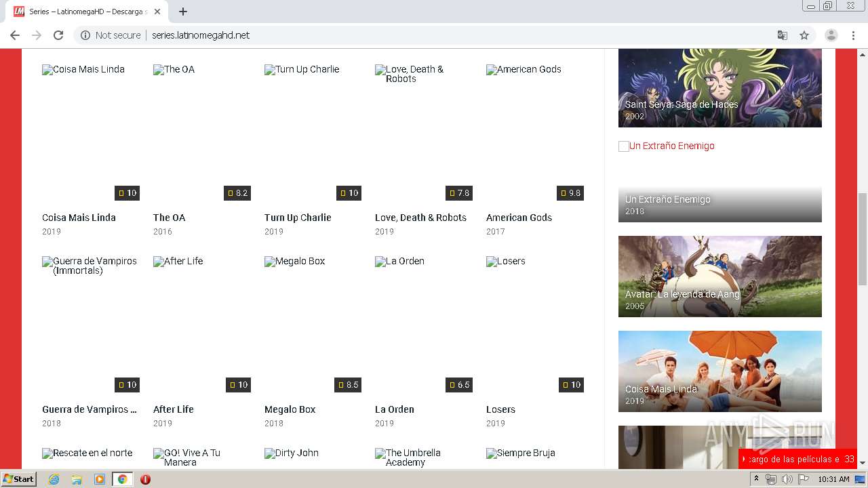868x488 pixels.
Task: Click the 6.5 rating badge on La Orden
Action: pyautogui.click(x=460, y=385)
